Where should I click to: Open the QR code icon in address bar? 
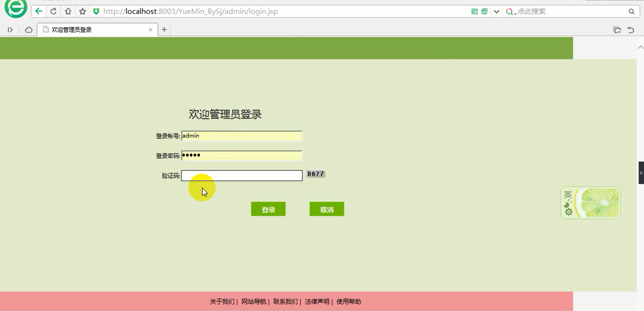point(474,11)
